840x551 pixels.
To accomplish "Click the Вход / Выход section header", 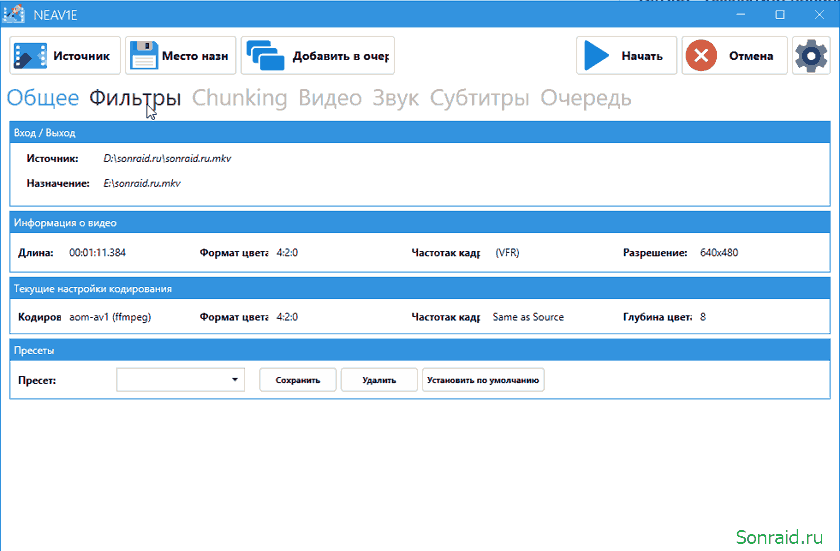I will pyautogui.click(x=420, y=132).
